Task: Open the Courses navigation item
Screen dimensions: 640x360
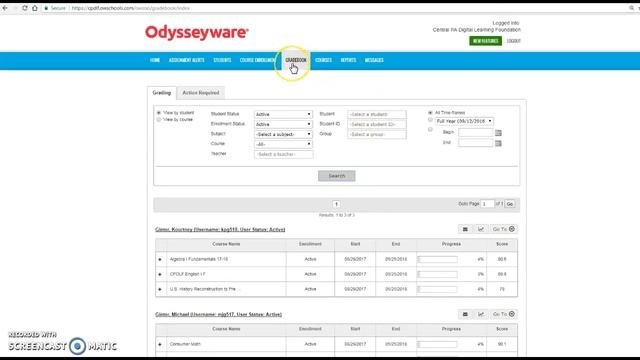Action: 323,60
